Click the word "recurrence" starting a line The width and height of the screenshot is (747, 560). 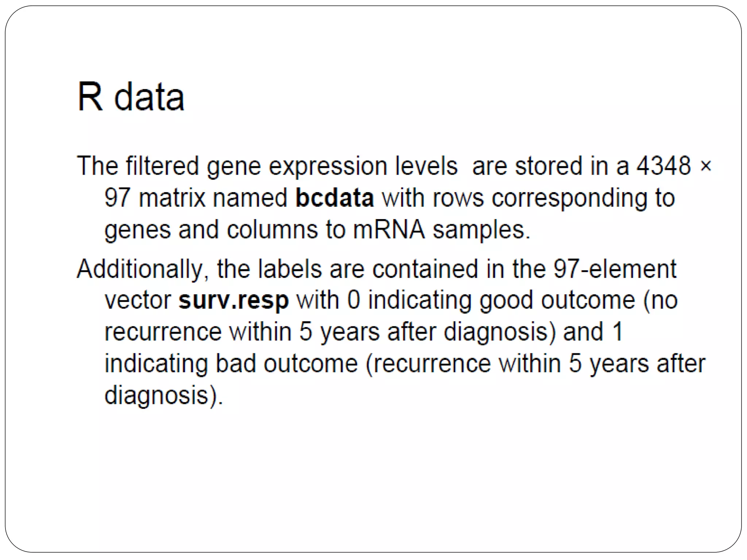click(x=163, y=332)
